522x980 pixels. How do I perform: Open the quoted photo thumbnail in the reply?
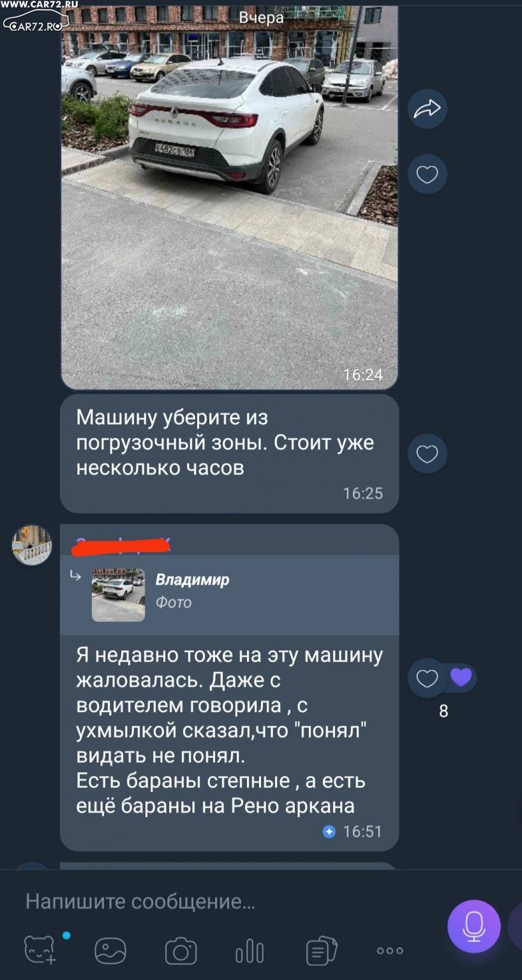(x=118, y=595)
